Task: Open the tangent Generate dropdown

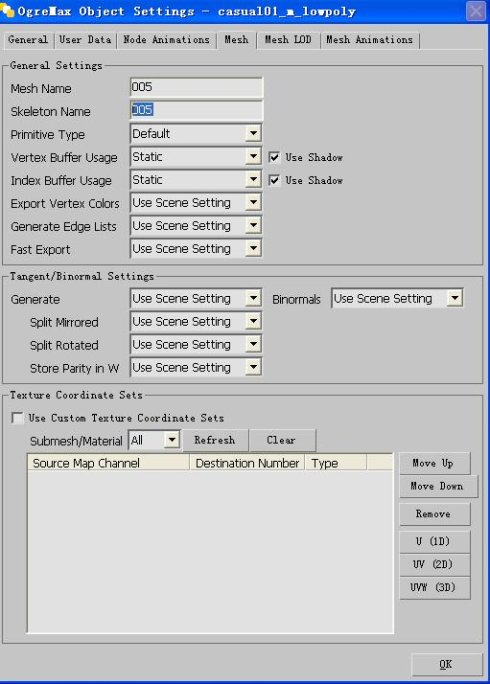Action: coord(196,299)
